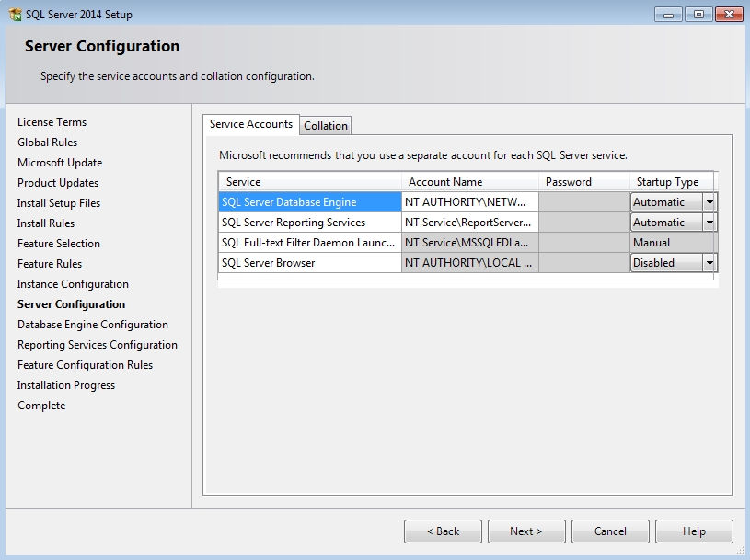This screenshot has width=750, height=560.
Task: Select the Service Accounts tab
Action: coord(251,124)
